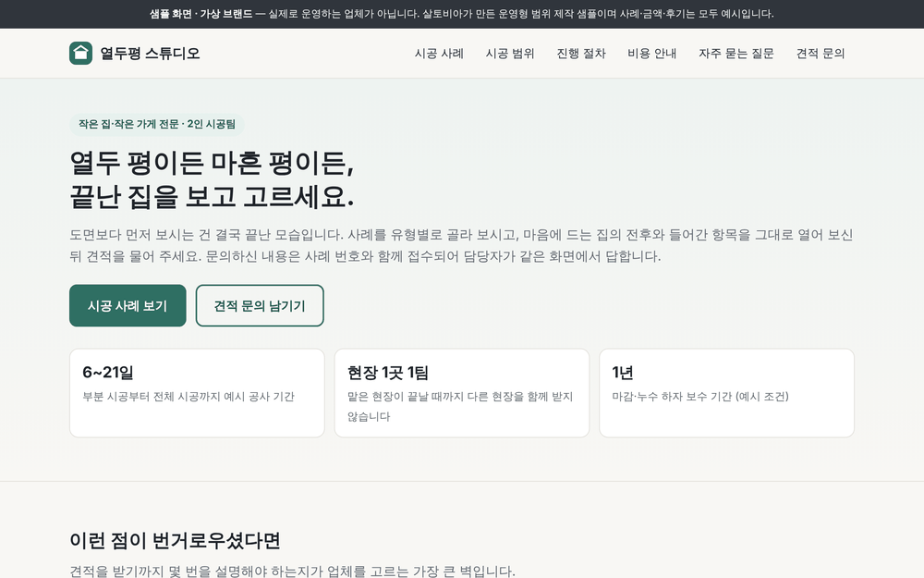Click the headline 끝난 집을 보고 고르세요

pos(213,196)
